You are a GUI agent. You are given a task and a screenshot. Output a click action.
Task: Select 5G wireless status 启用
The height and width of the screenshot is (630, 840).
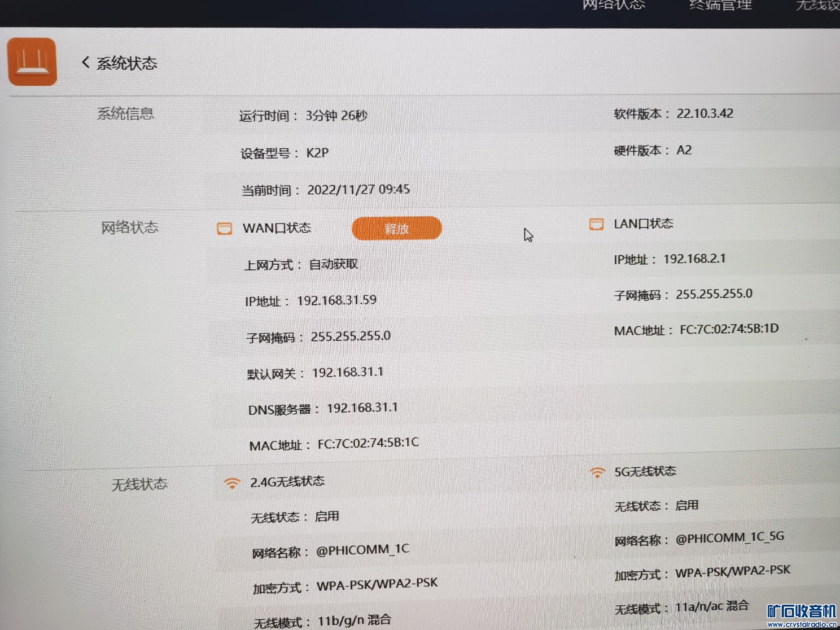pos(686,505)
